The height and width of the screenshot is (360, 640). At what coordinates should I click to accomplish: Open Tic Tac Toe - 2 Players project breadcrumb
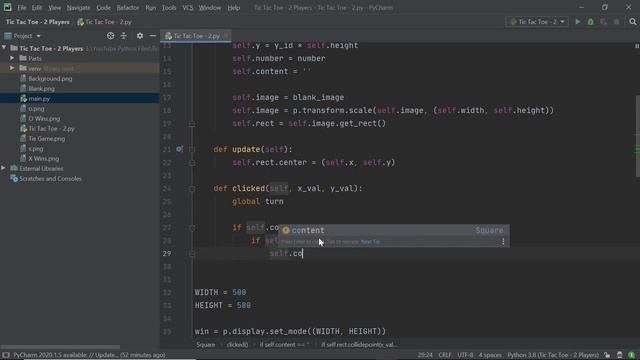(38, 22)
